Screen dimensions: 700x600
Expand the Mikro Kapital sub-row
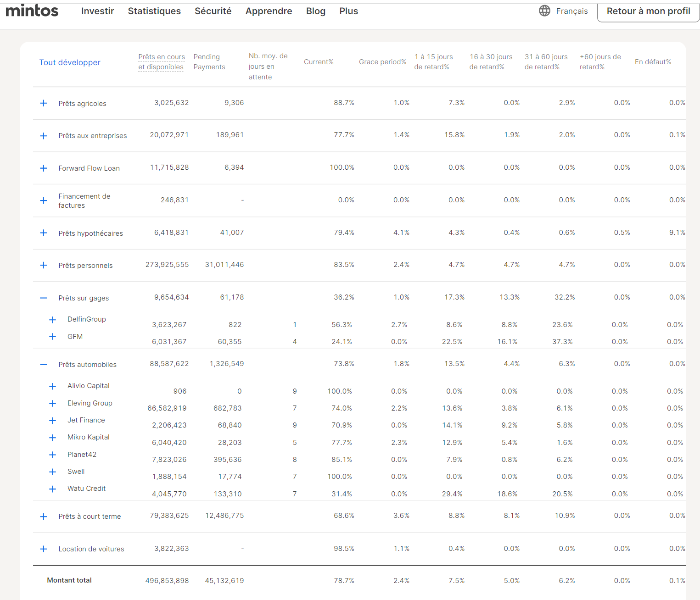[x=52, y=438]
